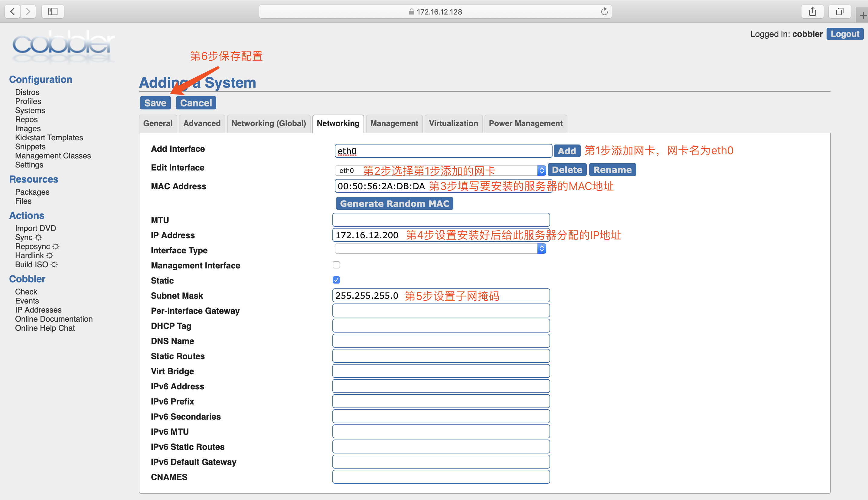This screenshot has height=500, width=868.
Task: Switch to the General tab
Action: [x=158, y=123]
